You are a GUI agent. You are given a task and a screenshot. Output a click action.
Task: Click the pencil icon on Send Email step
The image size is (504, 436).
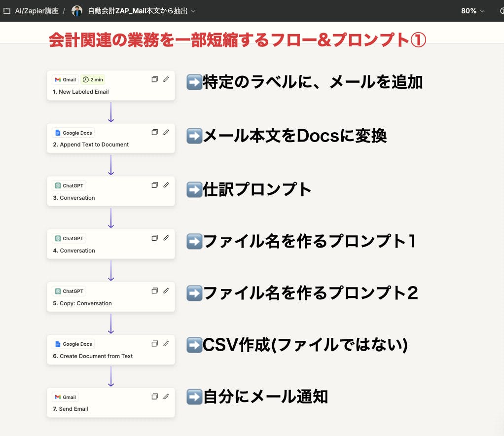click(x=166, y=397)
